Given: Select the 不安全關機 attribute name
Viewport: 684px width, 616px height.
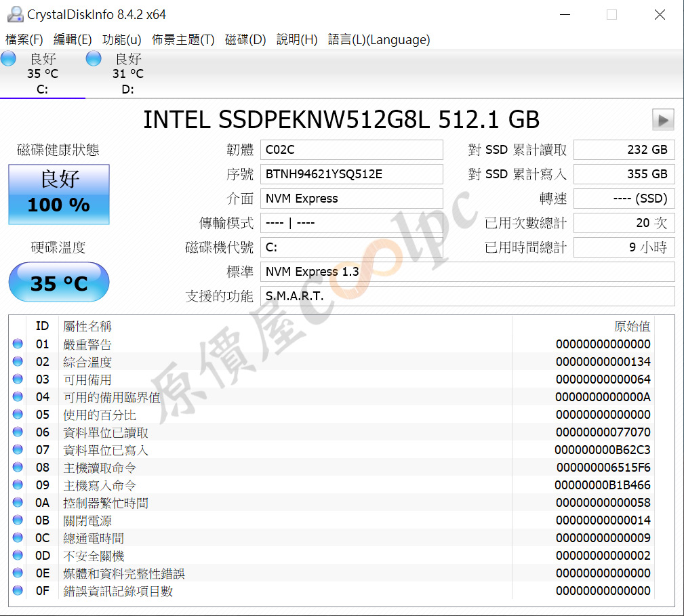Looking at the screenshot, I should click(94, 556).
